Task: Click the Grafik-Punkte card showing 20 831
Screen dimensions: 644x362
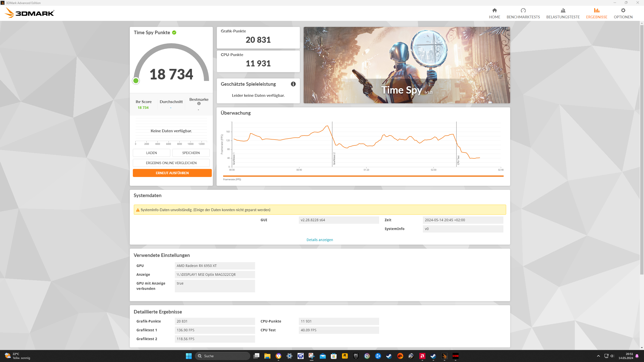Action: pyautogui.click(x=258, y=38)
